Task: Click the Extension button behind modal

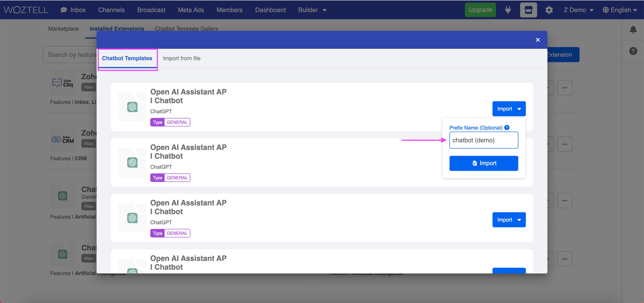Action: click(x=563, y=55)
